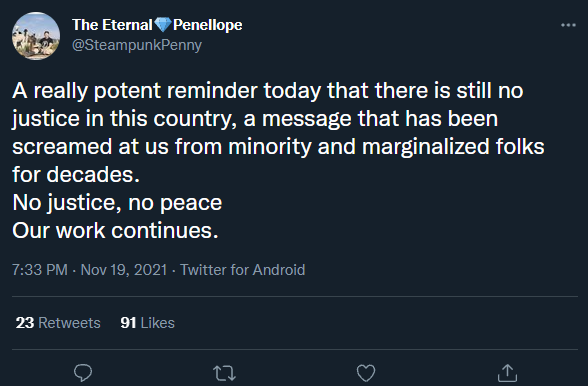Viewport: 588px width, 386px height.
Task: Click the "No justice, no peace" line
Action: pos(117,203)
